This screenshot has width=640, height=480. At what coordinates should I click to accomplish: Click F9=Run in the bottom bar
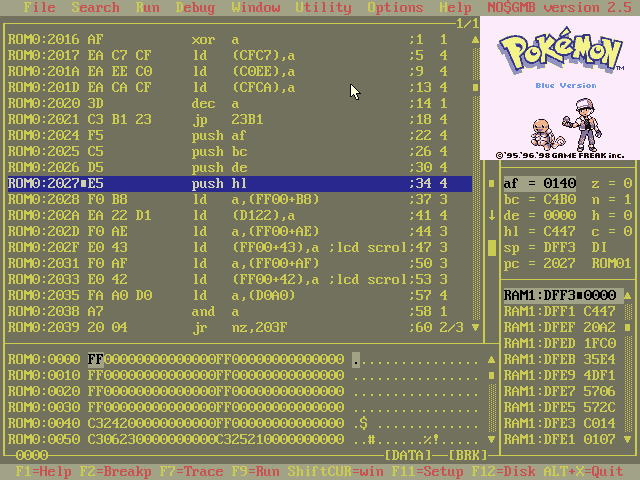(255, 472)
